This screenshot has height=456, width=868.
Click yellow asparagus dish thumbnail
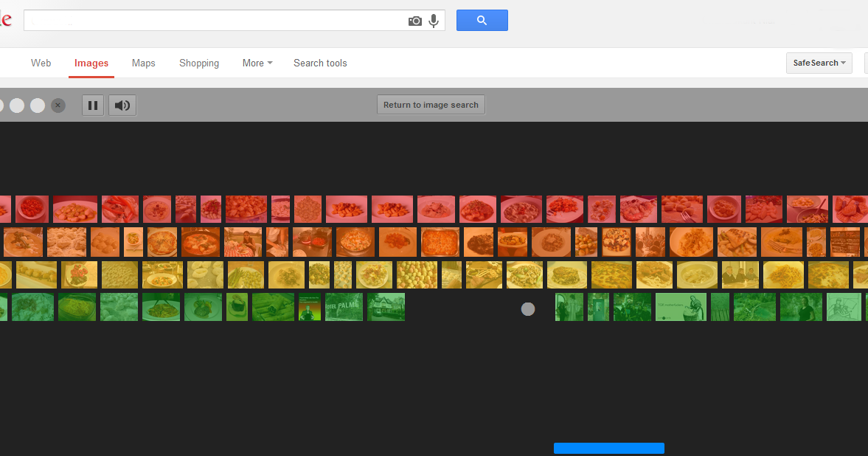point(246,274)
